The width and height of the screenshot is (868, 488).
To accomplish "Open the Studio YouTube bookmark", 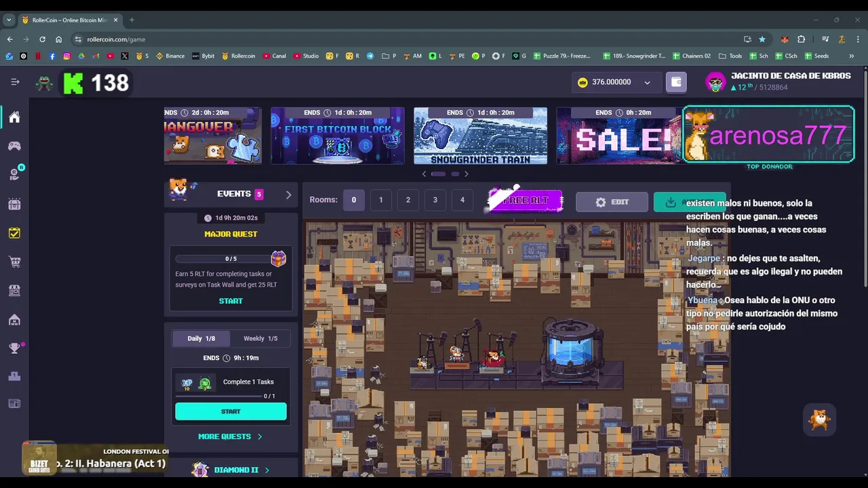I will pyautogui.click(x=306, y=56).
